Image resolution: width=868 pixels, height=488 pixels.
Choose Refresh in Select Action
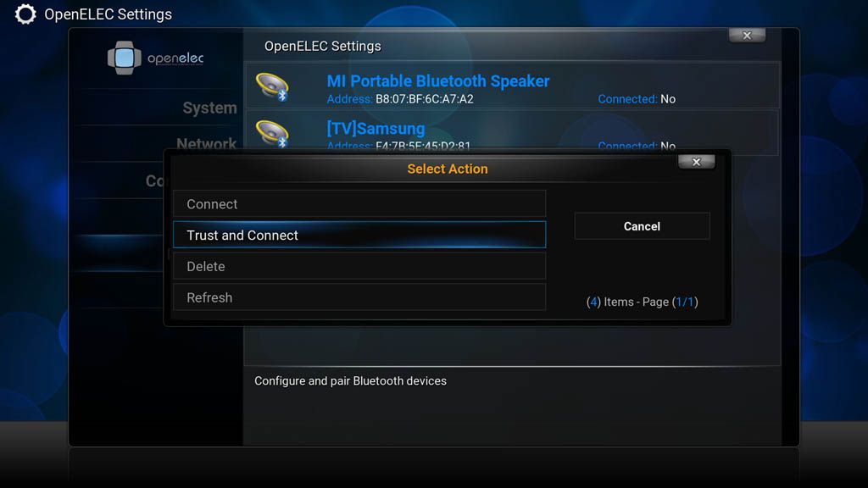(x=359, y=297)
